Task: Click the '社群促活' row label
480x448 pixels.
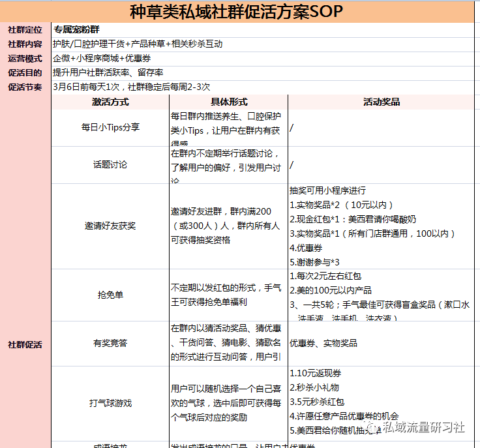Action: click(25, 345)
